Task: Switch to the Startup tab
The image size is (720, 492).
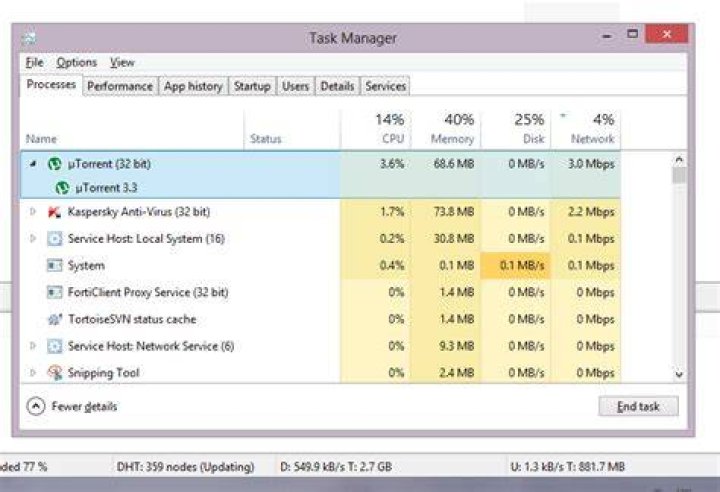Action: [252, 86]
